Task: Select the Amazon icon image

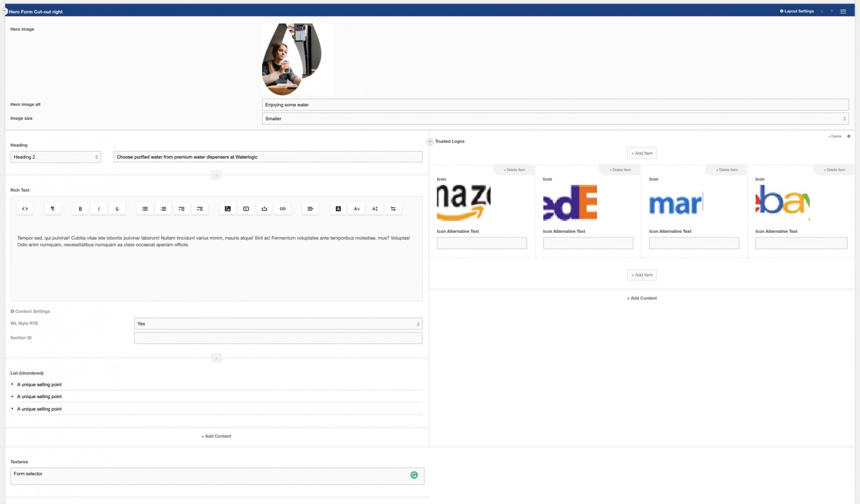Action: [x=464, y=203]
